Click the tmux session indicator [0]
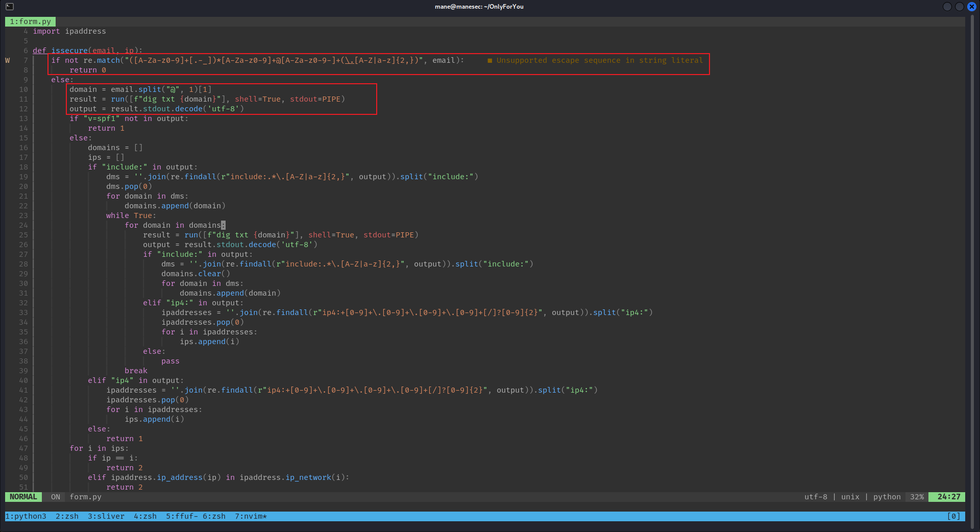This screenshot has width=980, height=532. pyautogui.click(x=953, y=516)
